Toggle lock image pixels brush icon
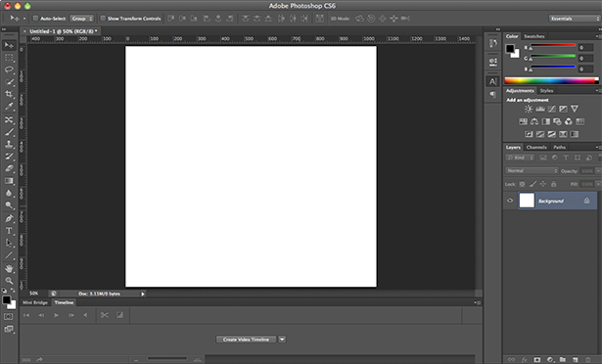Image resolution: width=602 pixels, height=364 pixels. coord(533,184)
